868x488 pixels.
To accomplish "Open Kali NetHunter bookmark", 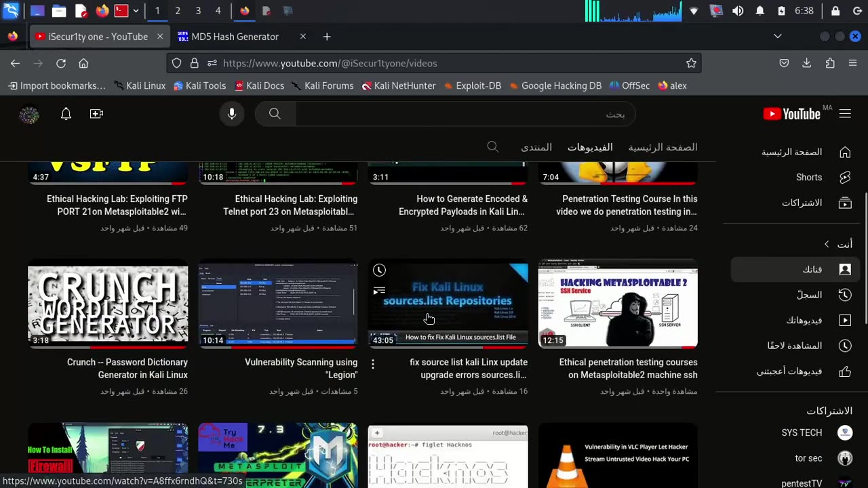I will coord(399,85).
